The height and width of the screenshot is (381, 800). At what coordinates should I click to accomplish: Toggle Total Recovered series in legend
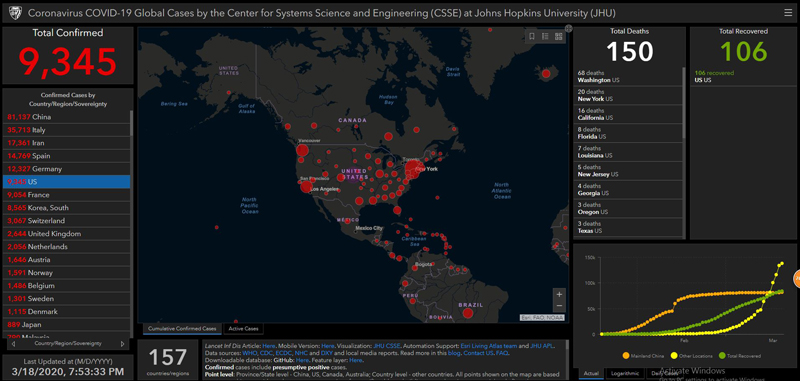pyautogui.click(x=740, y=355)
